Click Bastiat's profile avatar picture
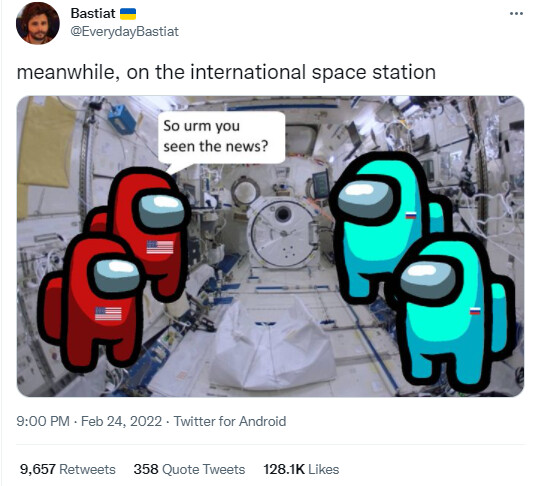 pyautogui.click(x=38, y=23)
